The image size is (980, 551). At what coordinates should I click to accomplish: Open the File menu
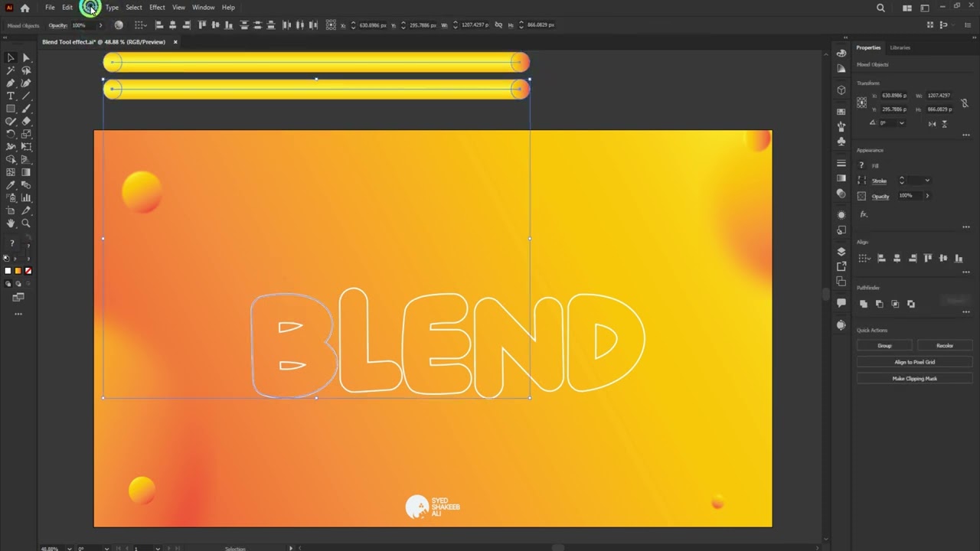coord(50,8)
